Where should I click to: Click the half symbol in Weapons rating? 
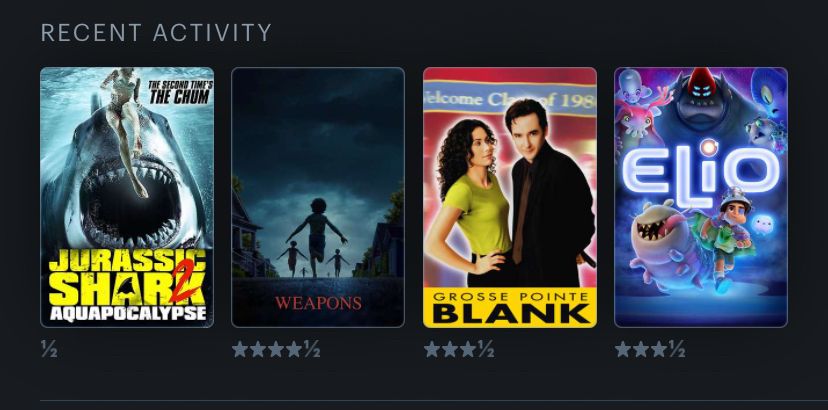pyautogui.click(x=312, y=349)
